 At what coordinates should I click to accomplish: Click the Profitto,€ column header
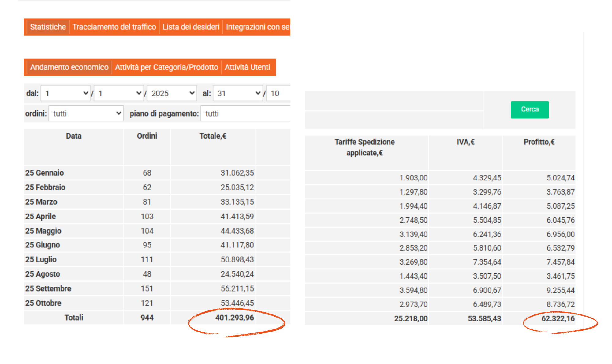(x=539, y=142)
